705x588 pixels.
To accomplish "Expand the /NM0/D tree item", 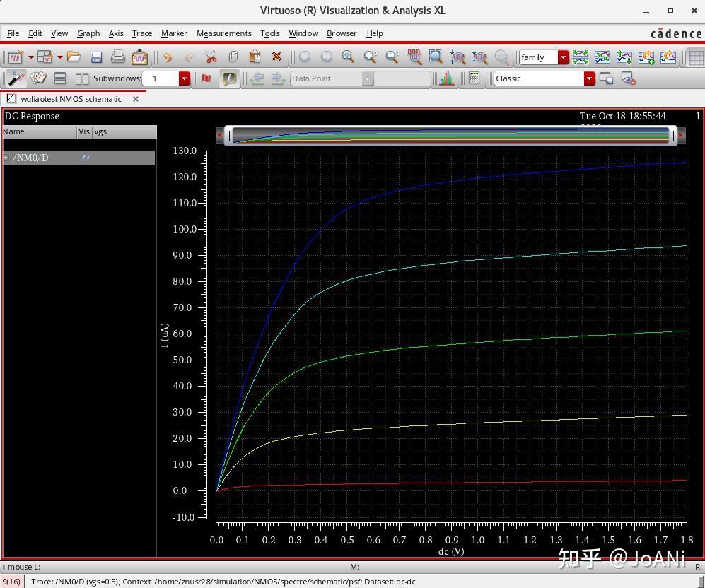I will (x=6, y=158).
